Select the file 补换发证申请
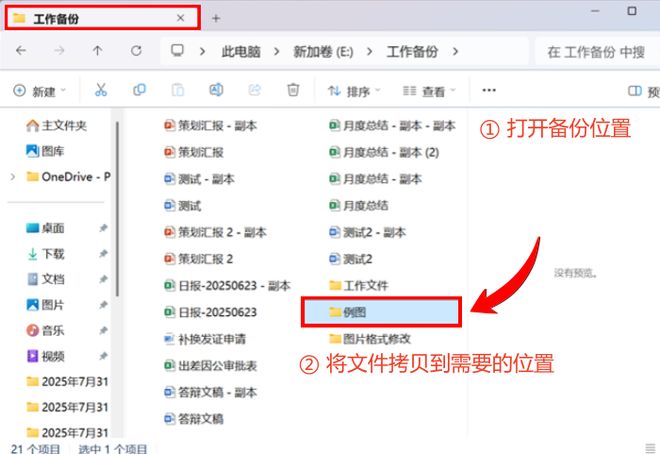This screenshot has height=454, width=660. 205,339
